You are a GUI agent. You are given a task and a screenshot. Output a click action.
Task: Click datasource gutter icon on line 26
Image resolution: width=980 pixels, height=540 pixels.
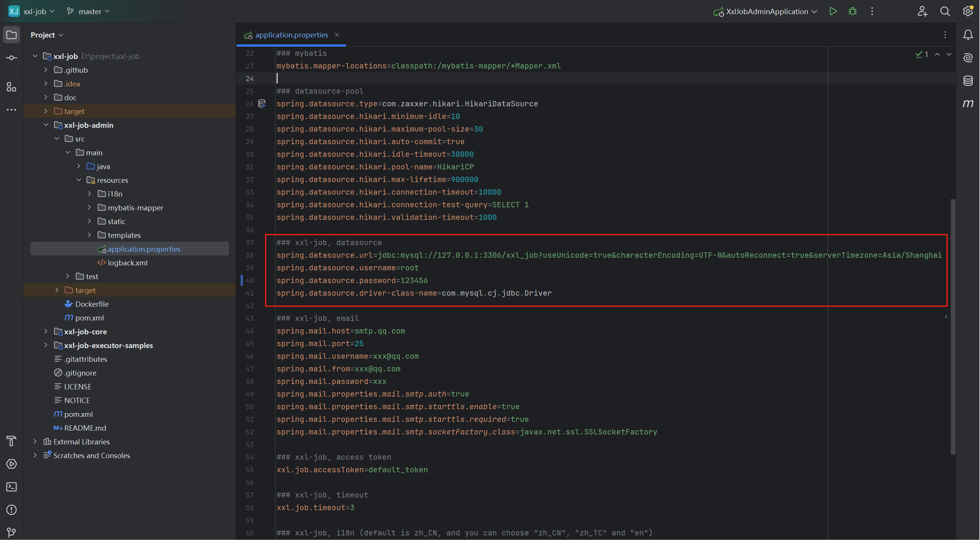point(262,104)
